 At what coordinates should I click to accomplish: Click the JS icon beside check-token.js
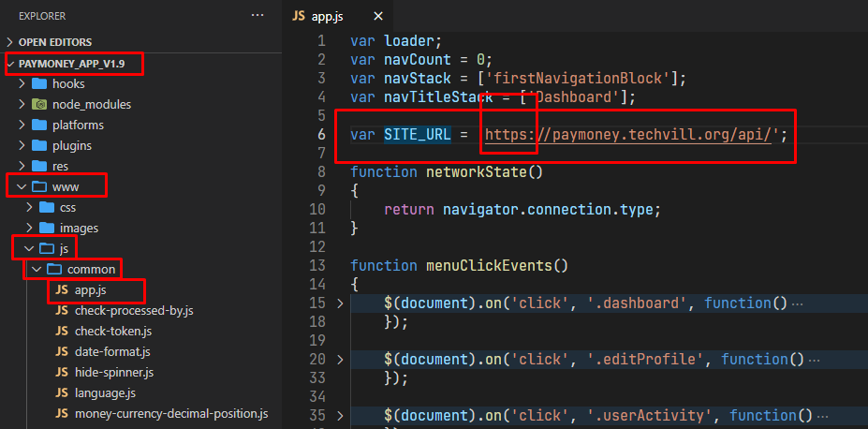coord(62,331)
